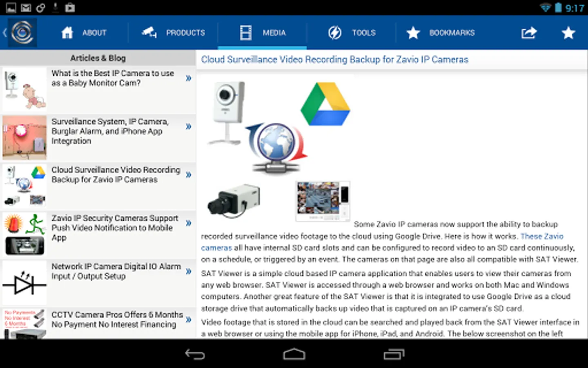Image resolution: width=588 pixels, height=368 pixels.
Task: Tap the 9:17 clock
Action: tap(575, 8)
